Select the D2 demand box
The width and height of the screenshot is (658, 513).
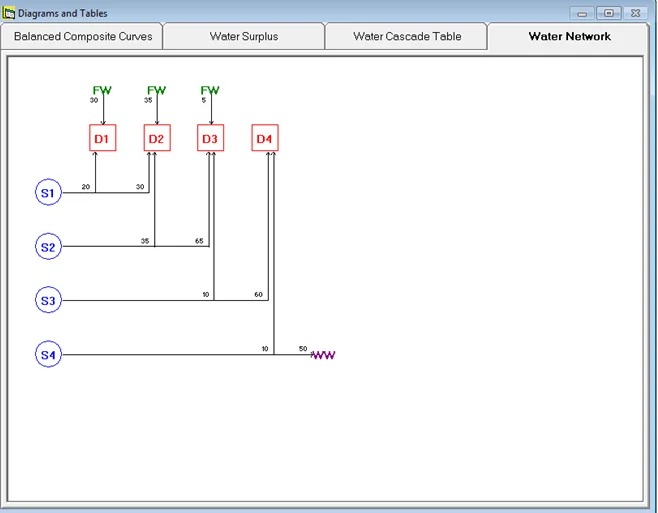click(157, 138)
